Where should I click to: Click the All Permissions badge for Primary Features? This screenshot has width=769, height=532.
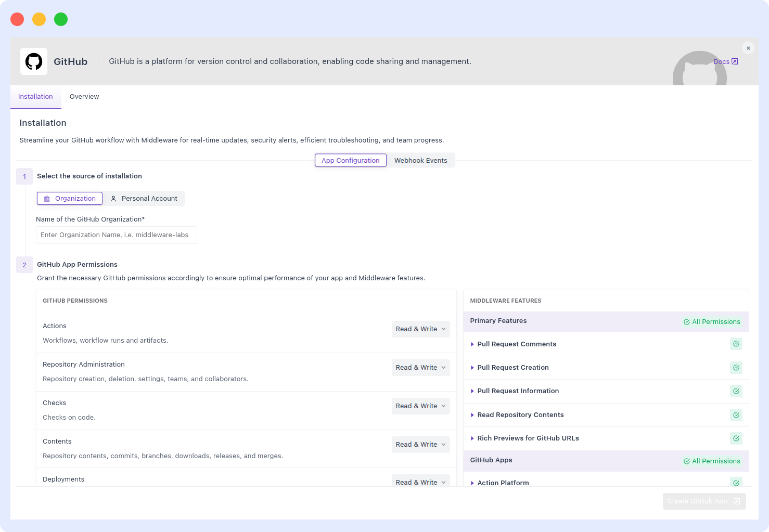coord(712,321)
